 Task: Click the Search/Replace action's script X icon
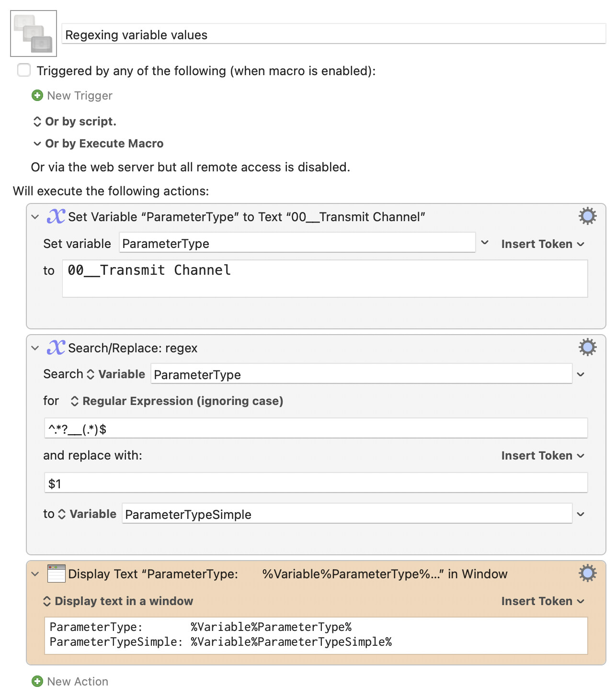pyautogui.click(x=56, y=348)
